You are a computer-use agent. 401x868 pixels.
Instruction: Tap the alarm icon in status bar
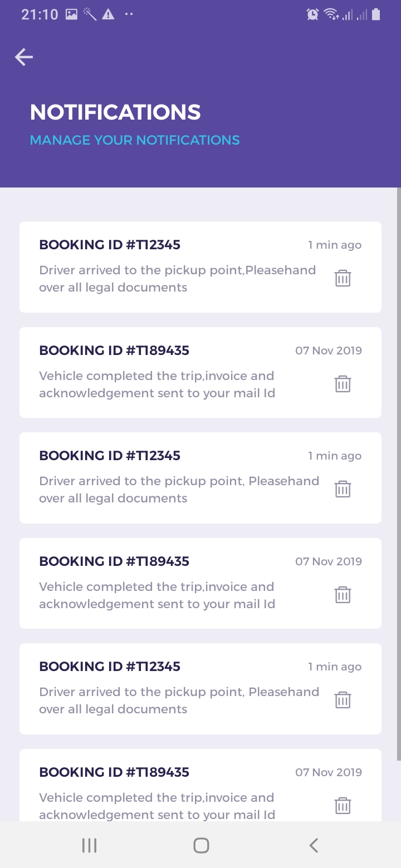tap(312, 14)
